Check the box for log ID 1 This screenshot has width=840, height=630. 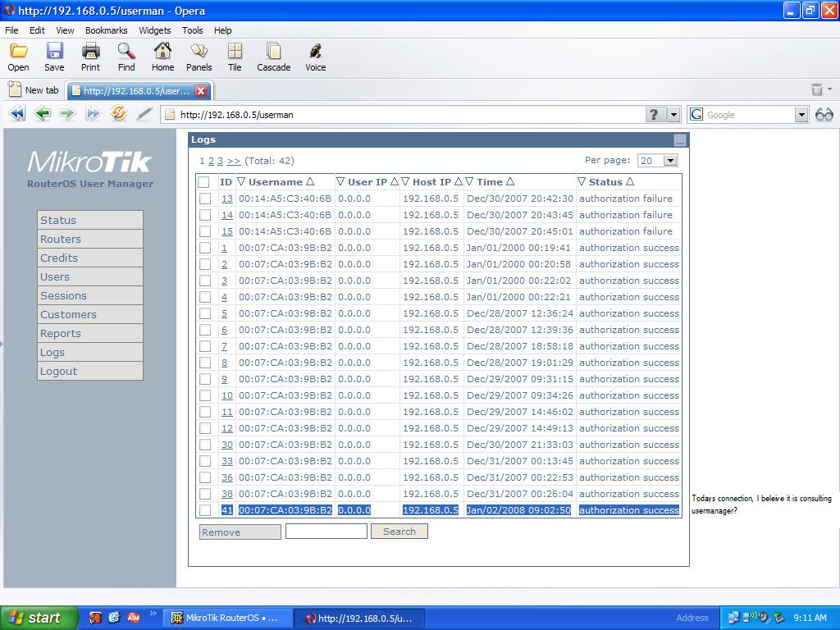pyautogui.click(x=205, y=248)
